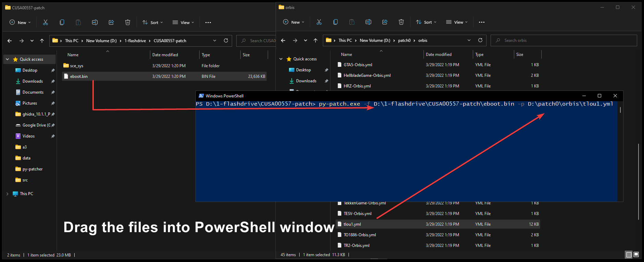Image resolution: width=644 pixels, height=262 pixels.
Task: Switch to large thumbnails view in status bar
Action: pos(636,254)
